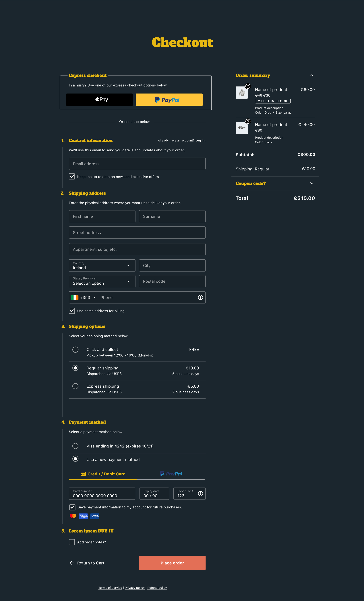The image size is (364, 601).
Task: Expand the Coupon code section
Action: (x=311, y=183)
